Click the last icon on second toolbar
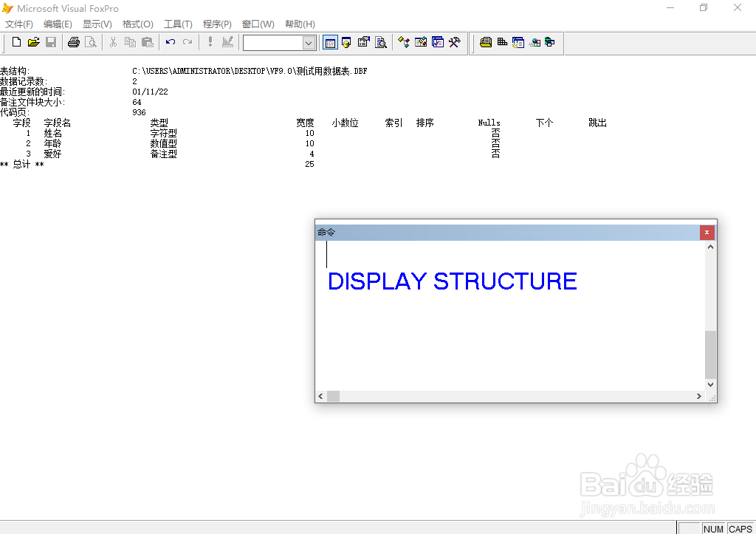Image resolution: width=756 pixels, height=534 pixels. click(549, 42)
